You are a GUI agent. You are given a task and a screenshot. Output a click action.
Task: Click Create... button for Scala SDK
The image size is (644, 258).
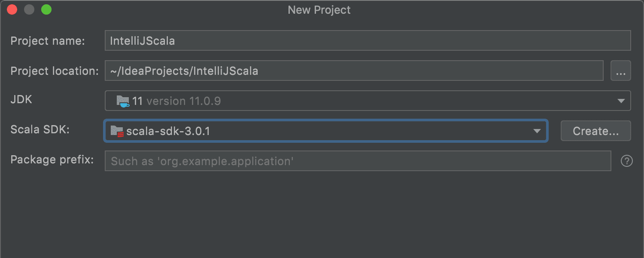[595, 131]
